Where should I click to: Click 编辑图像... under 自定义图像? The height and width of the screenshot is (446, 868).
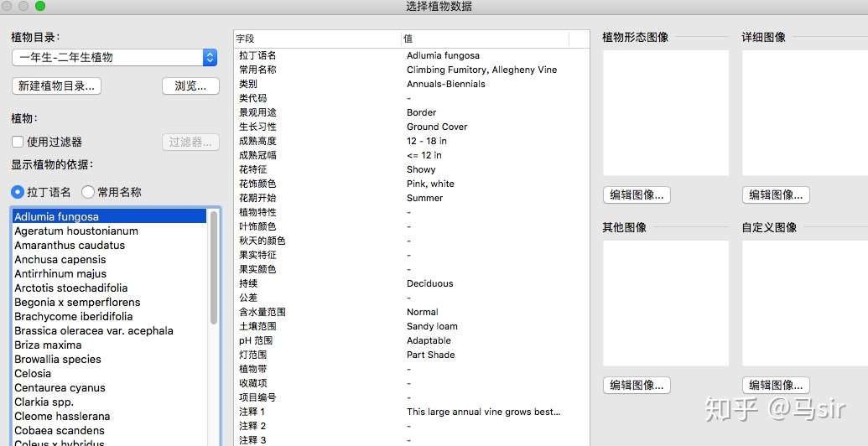pyautogui.click(x=776, y=385)
